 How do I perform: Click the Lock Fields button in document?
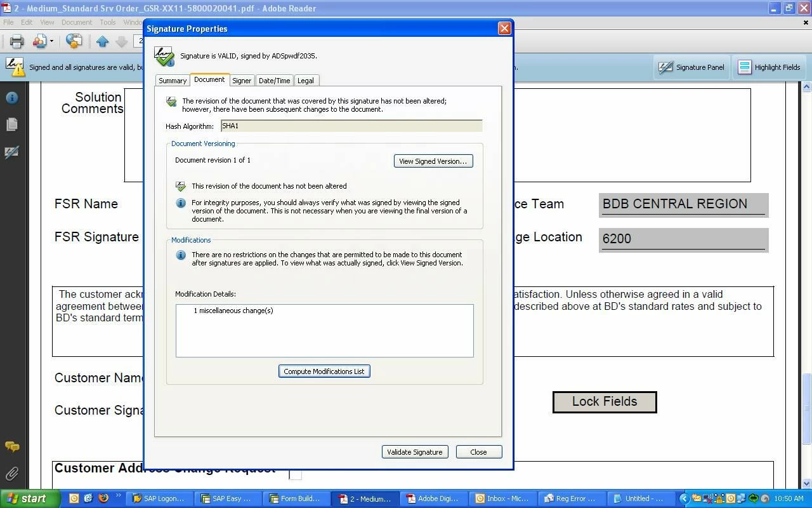[605, 402]
